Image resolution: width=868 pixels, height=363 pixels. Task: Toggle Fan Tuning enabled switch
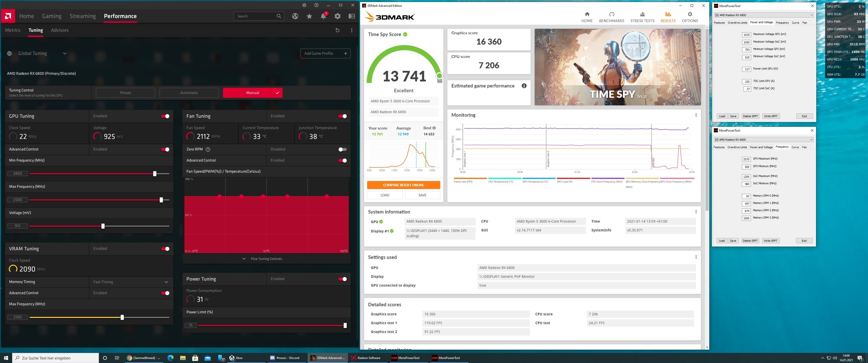pos(342,116)
